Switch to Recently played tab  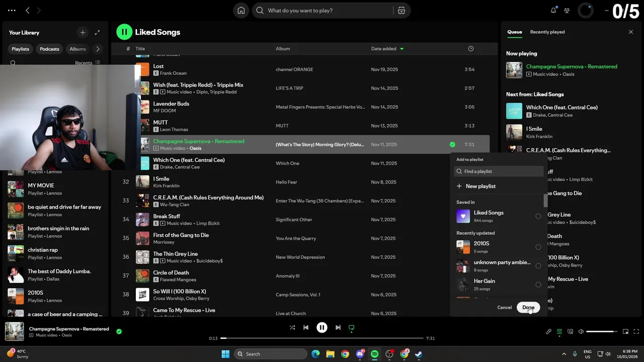(x=547, y=32)
